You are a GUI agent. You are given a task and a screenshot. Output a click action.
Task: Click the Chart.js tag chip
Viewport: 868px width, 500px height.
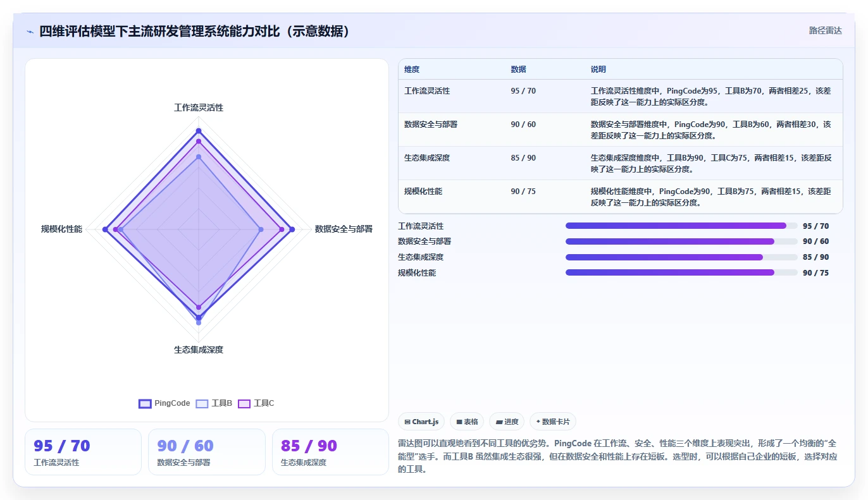pos(421,422)
